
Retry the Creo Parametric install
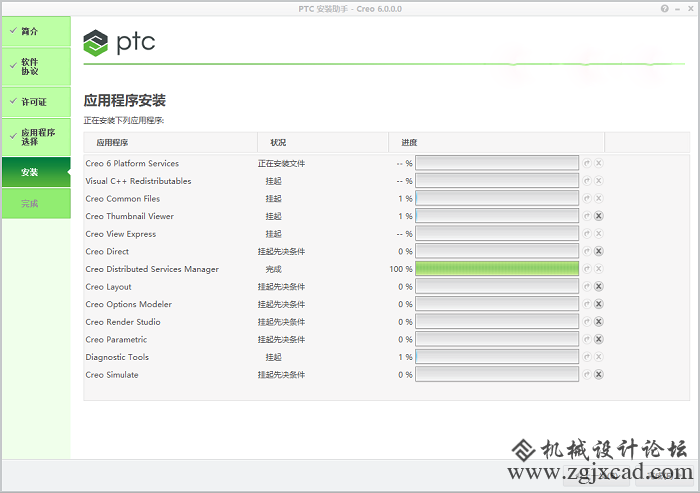(587, 339)
